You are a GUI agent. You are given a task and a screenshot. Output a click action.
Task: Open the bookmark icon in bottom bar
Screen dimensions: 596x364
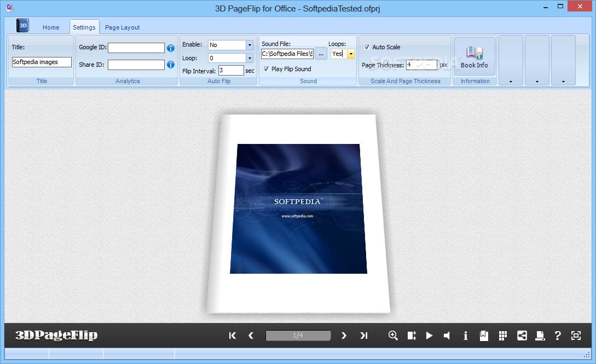pos(484,336)
